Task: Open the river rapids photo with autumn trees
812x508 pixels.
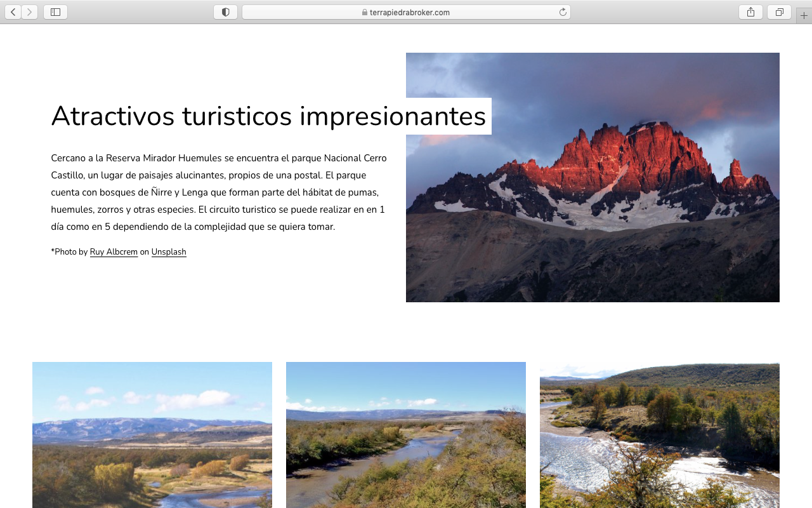Action: tap(660, 435)
